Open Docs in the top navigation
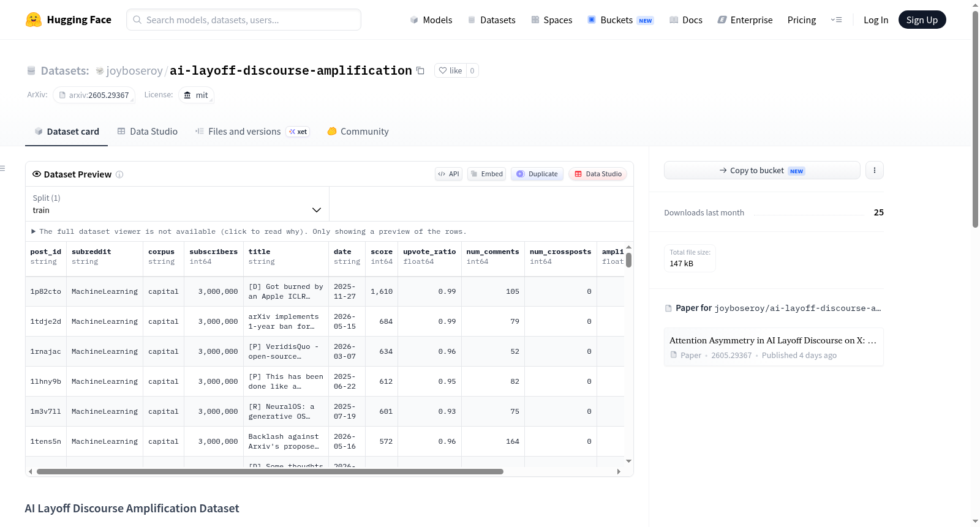Screen dimensions: 980x527 [685, 20]
